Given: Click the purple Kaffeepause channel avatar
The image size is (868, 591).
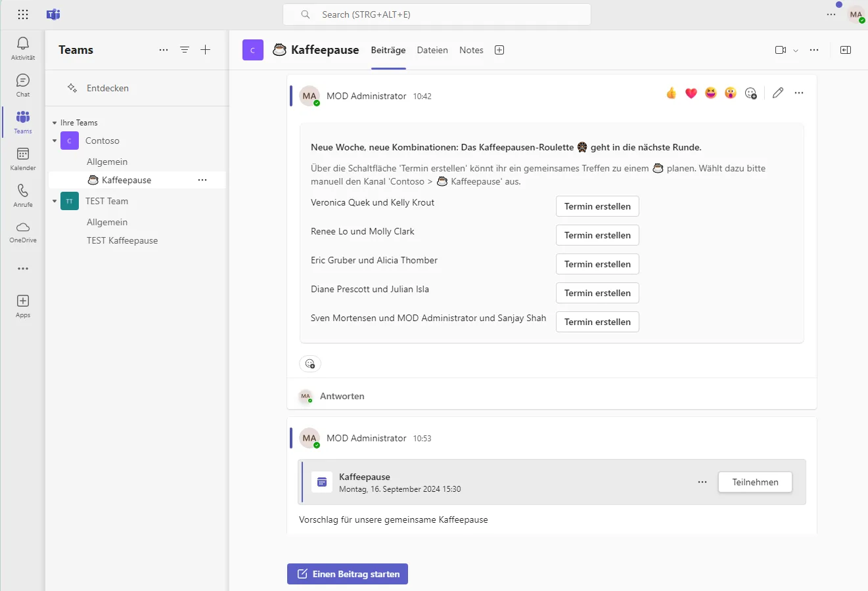Looking at the screenshot, I should click(x=253, y=50).
